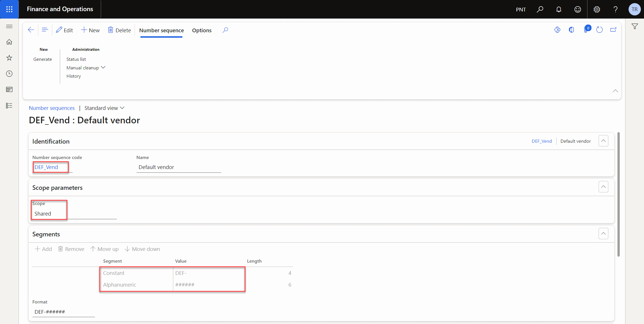
Task: Open the Standard view dropdown
Action: (x=104, y=108)
